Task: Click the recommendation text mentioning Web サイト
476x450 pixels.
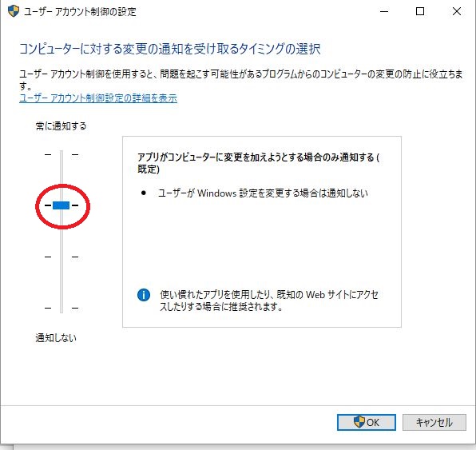Action: [269, 301]
